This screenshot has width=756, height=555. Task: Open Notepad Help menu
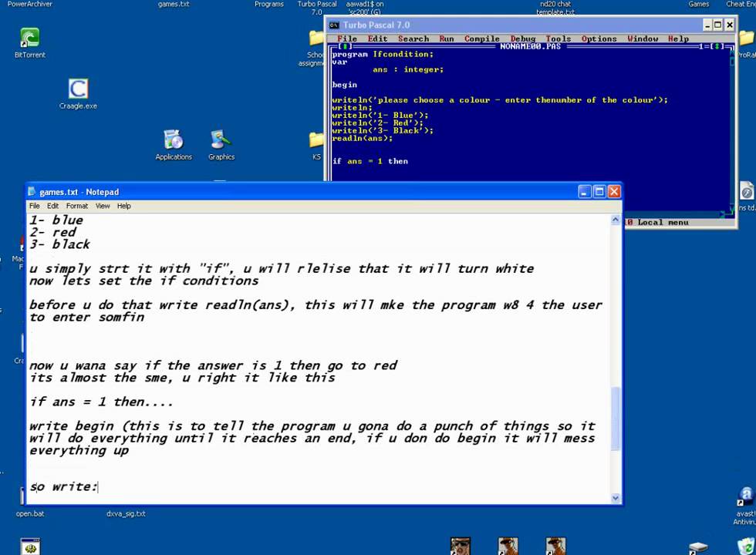pyautogui.click(x=124, y=206)
